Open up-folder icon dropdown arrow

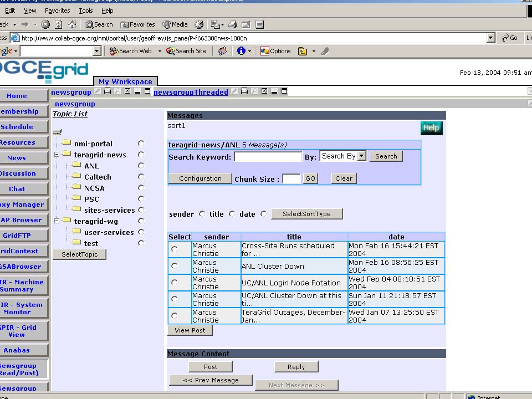coord(314,52)
